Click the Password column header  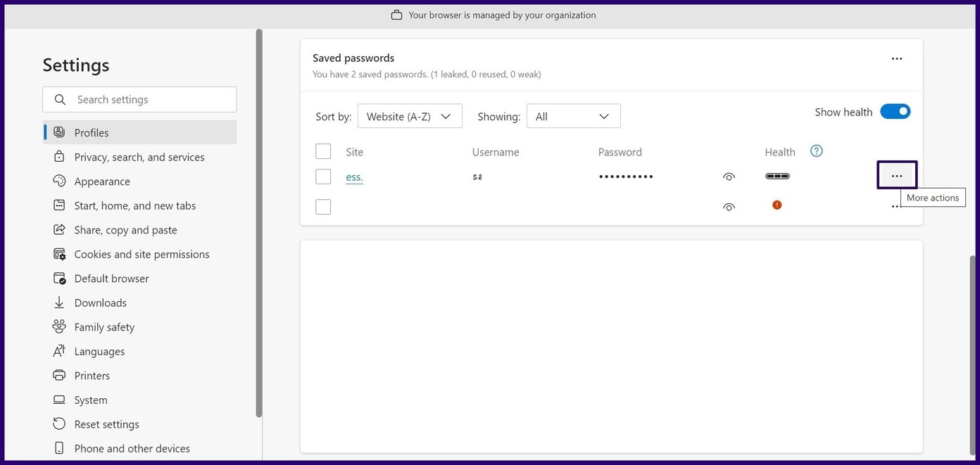coord(620,152)
